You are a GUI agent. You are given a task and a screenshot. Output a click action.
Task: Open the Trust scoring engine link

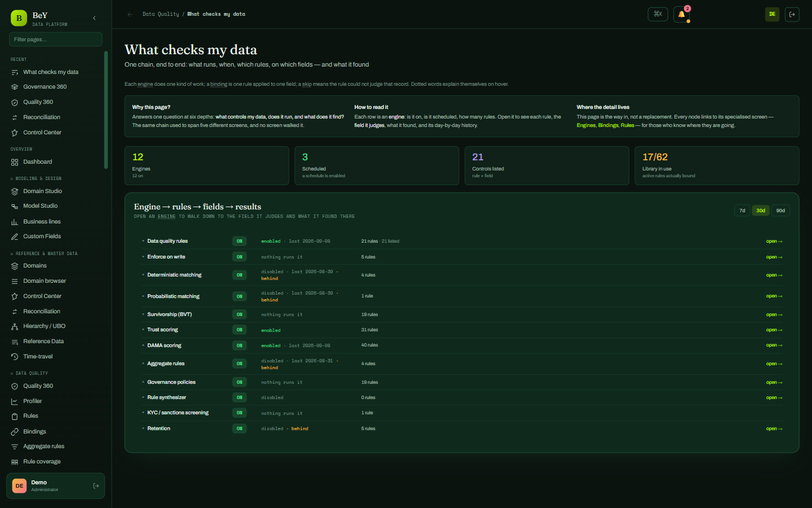click(x=774, y=330)
